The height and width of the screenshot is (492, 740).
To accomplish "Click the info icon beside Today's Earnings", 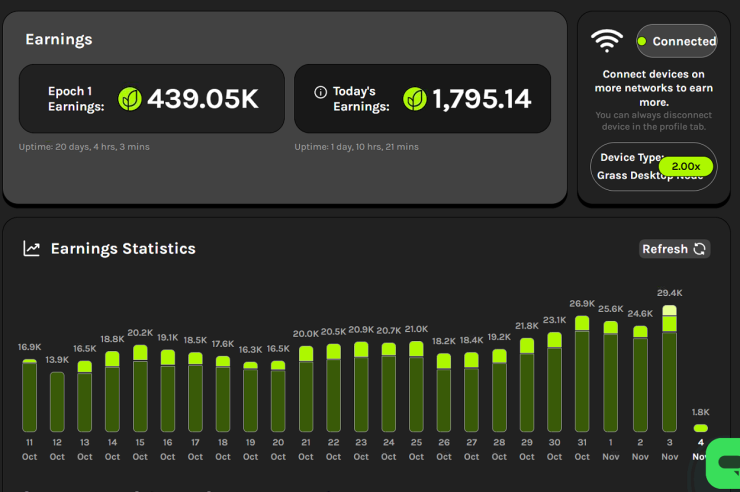I will coord(320,92).
